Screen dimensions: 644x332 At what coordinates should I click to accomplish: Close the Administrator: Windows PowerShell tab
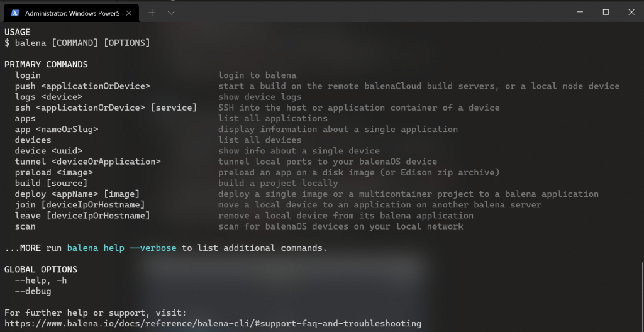tap(128, 13)
